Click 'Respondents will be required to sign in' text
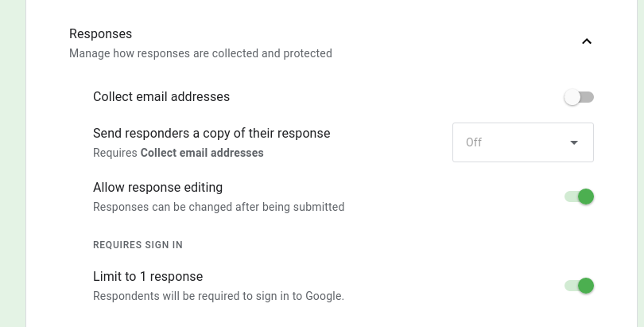This screenshot has height=327, width=644. coord(219,296)
